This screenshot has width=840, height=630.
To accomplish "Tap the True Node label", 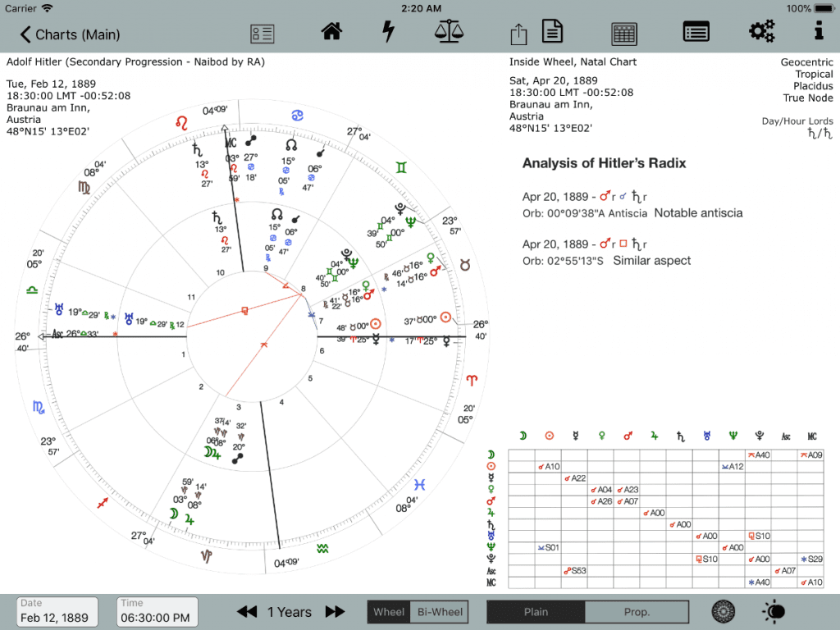I will tap(808, 98).
